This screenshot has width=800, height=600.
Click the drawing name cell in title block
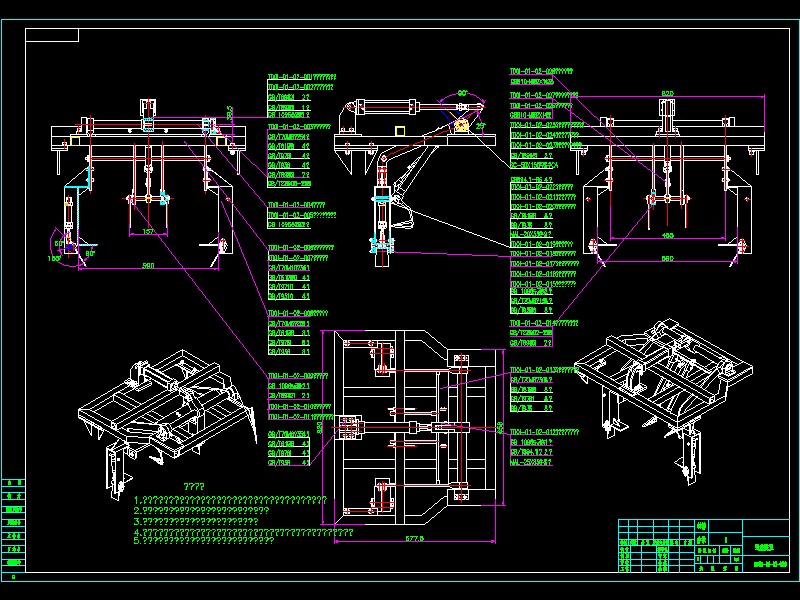click(x=765, y=547)
